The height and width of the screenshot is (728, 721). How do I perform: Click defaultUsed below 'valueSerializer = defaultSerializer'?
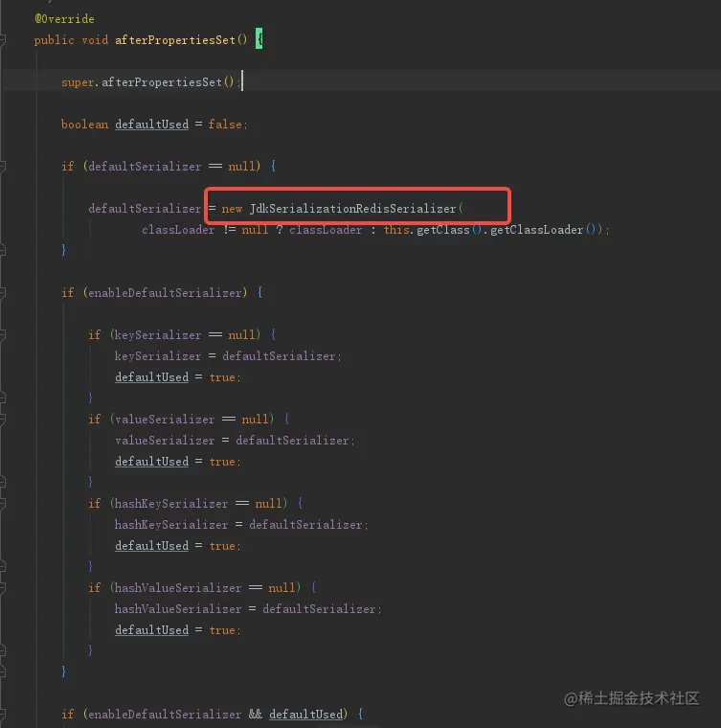(151, 462)
